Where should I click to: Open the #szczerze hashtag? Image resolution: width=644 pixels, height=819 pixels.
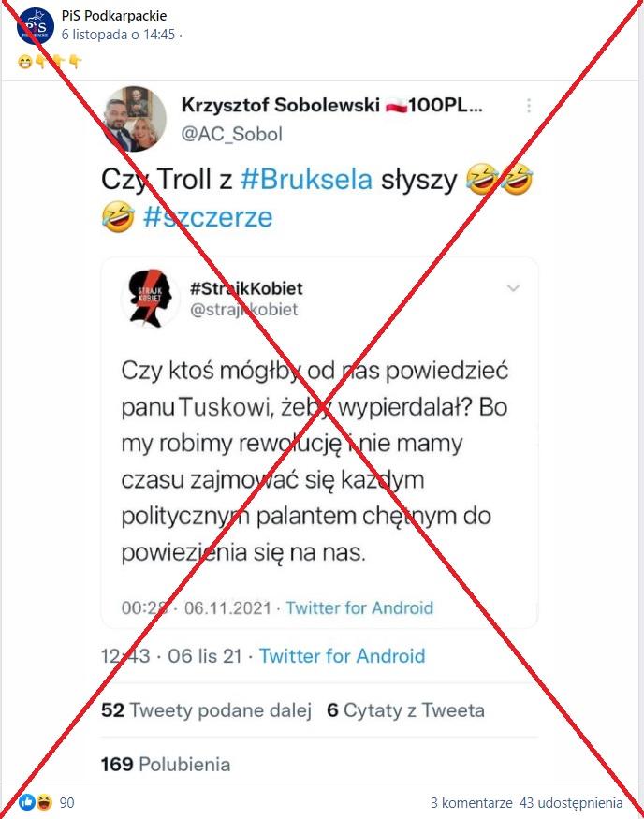click(208, 217)
